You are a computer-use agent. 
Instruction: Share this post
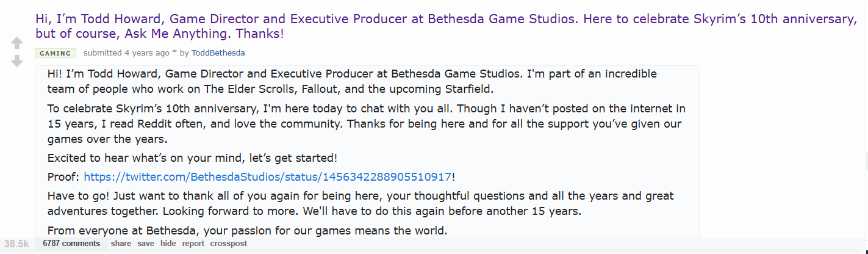point(121,244)
